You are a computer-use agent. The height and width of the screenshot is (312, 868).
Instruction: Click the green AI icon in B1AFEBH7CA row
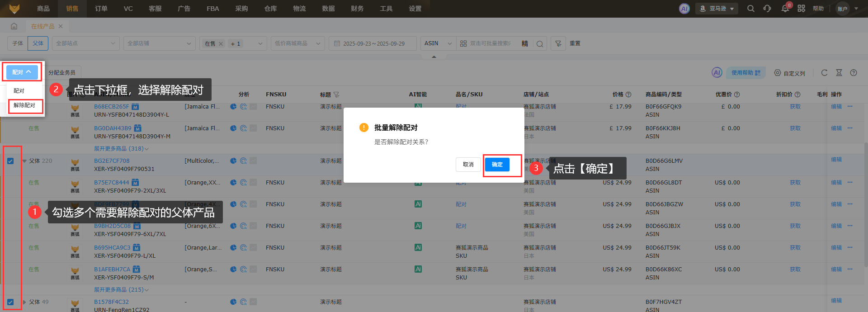pyautogui.click(x=418, y=269)
